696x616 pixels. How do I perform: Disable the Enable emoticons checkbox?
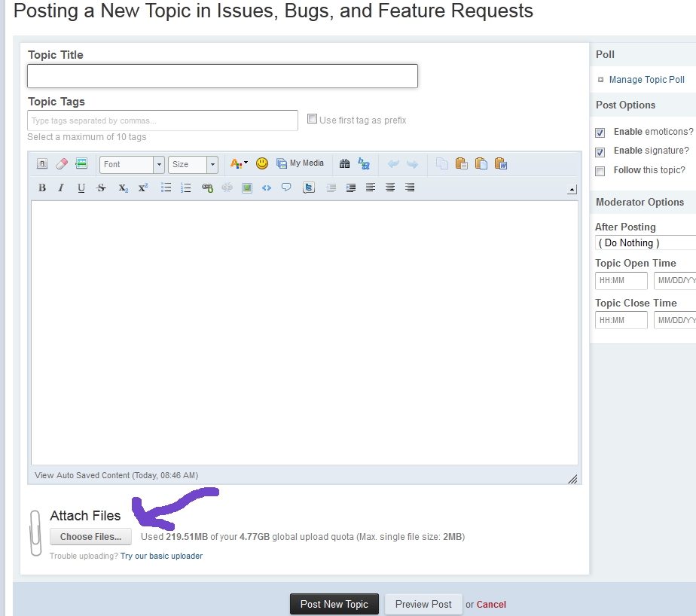tap(600, 133)
